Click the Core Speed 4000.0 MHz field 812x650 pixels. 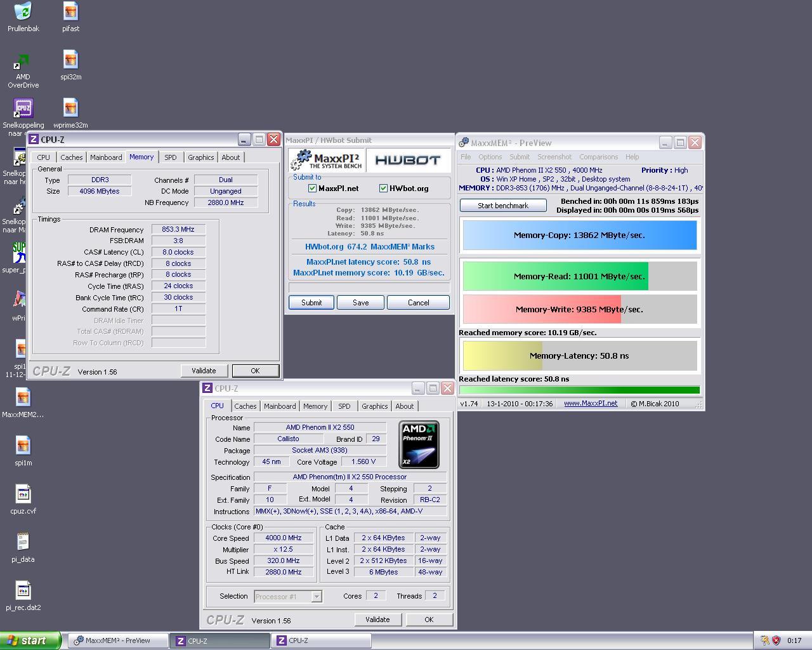(x=283, y=538)
